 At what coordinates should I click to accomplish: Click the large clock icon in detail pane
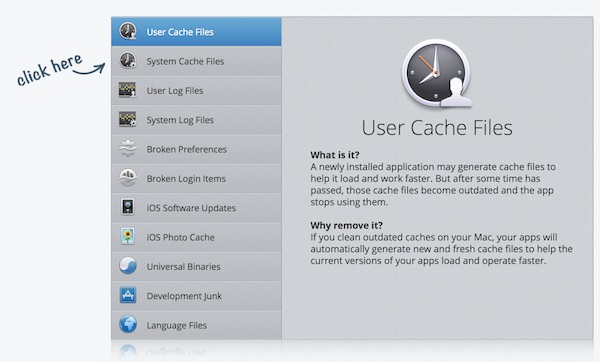(x=437, y=73)
